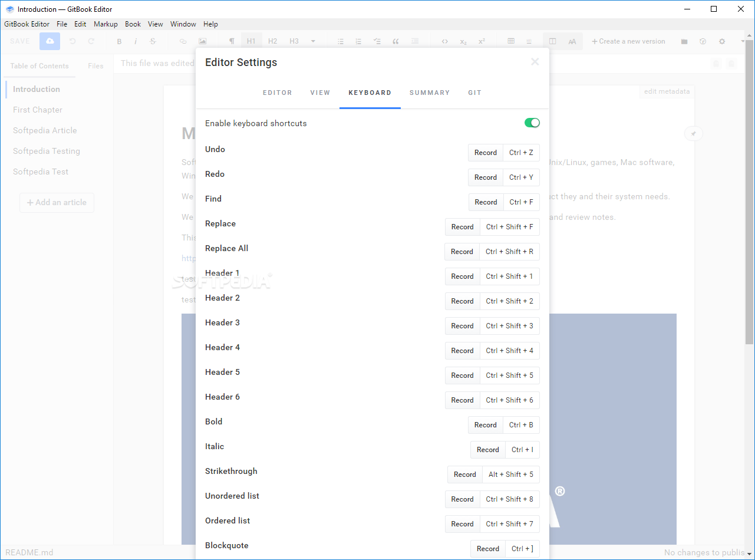Open the Softpedia Article entry

(45, 130)
